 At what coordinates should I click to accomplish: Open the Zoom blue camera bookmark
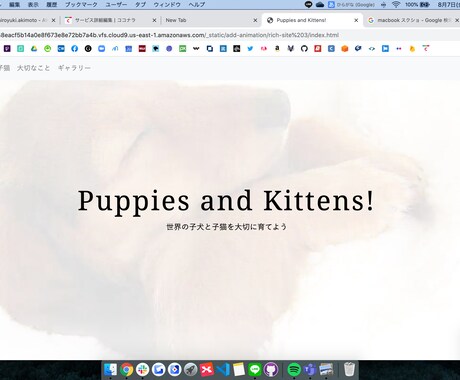coord(101,49)
